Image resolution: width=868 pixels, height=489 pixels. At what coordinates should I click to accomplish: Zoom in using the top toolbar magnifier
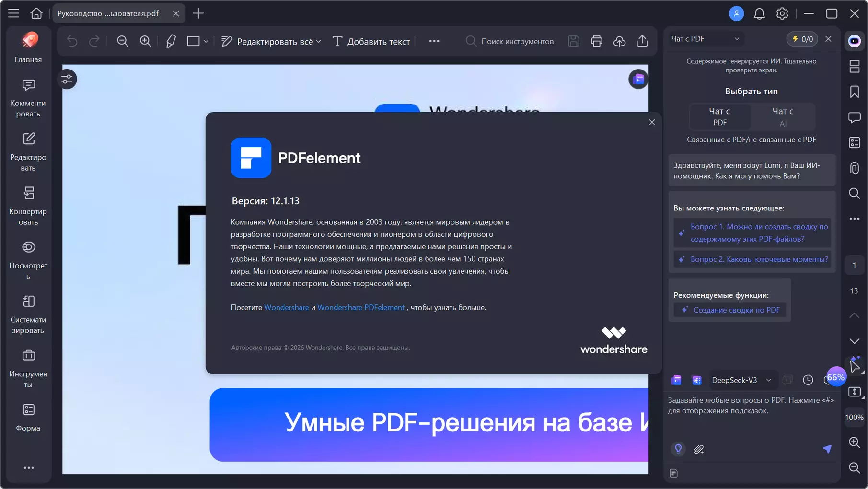click(x=145, y=41)
